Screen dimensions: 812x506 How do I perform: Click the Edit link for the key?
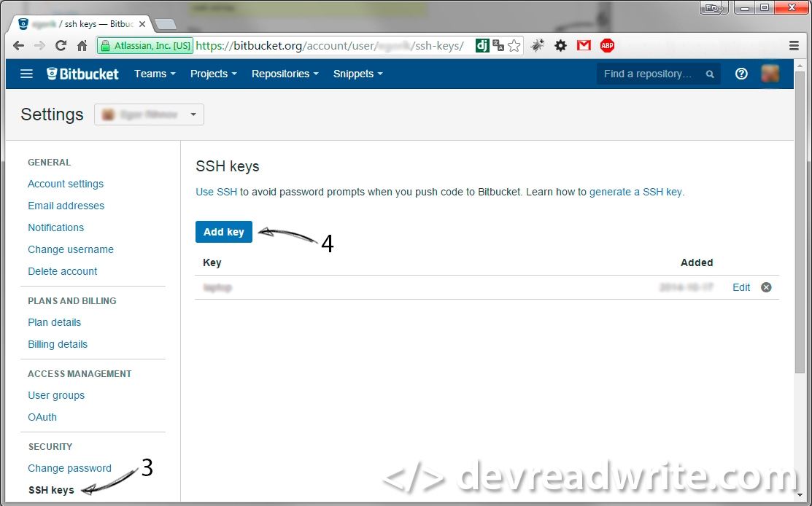click(x=741, y=287)
